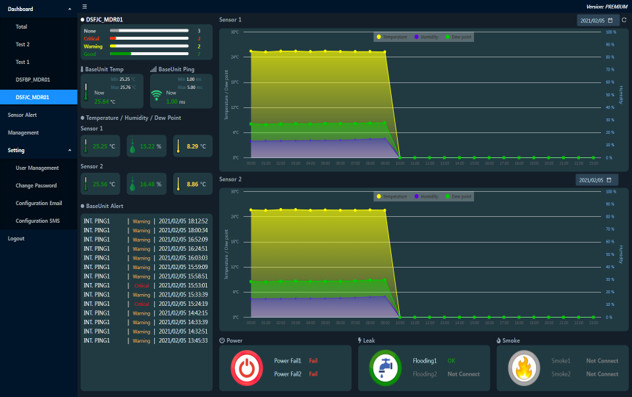Click alert row dated 2021/02/05 13:45:33

pos(146,341)
